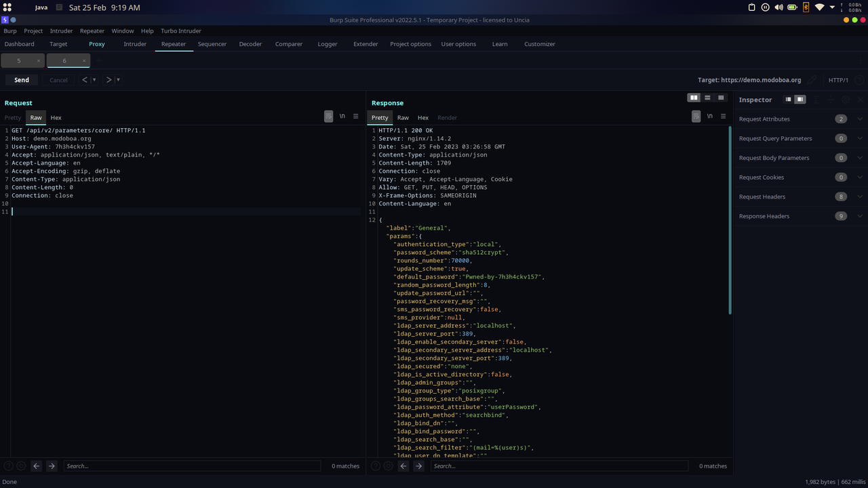
Task: Expand Request Cookies section
Action: click(x=860, y=177)
